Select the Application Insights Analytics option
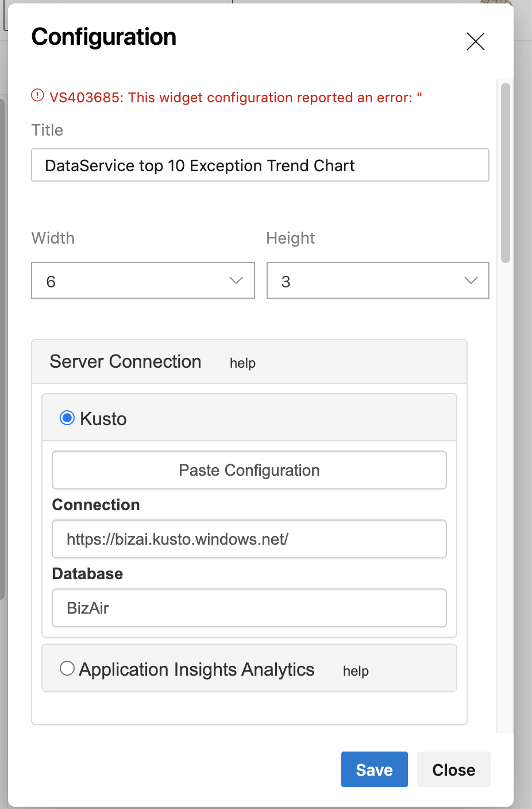This screenshot has width=532, height=809. tap(67, 668)
